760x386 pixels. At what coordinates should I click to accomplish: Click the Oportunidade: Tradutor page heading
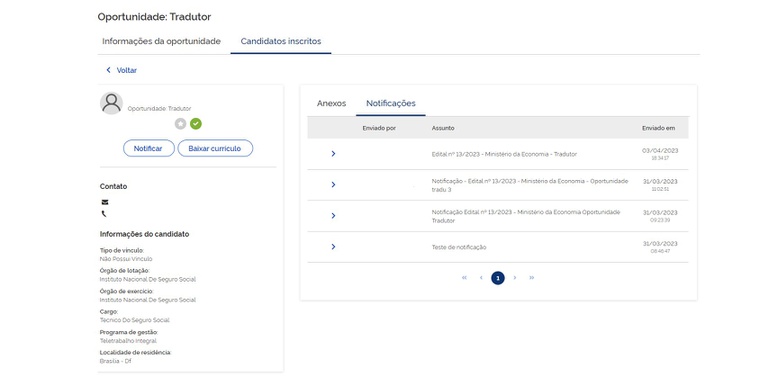154,17
